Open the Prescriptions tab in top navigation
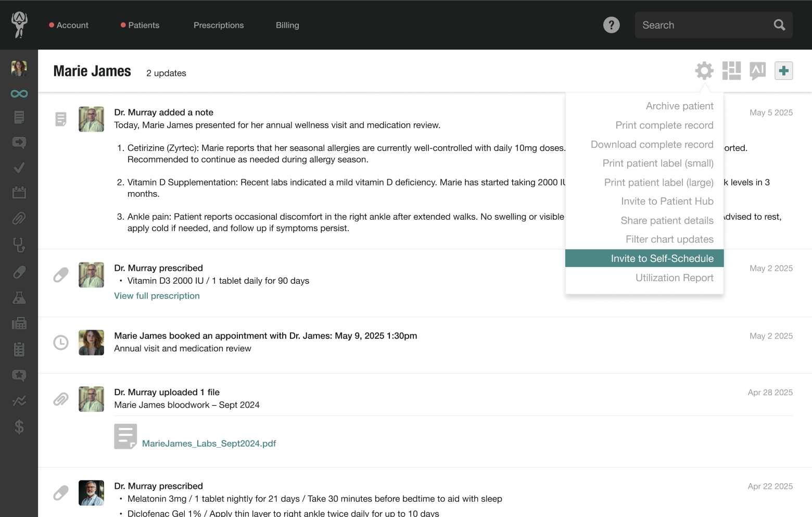This screenshot has height=517, width=812. pos(219,25)
